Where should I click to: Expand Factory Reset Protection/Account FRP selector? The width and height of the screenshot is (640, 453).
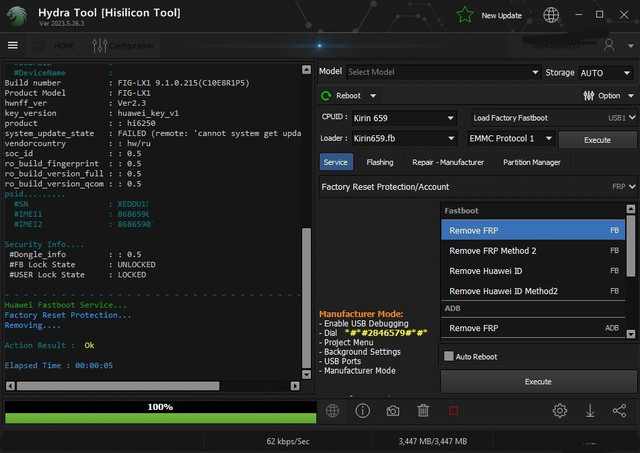pyautogui.click(x=478, y=187)
